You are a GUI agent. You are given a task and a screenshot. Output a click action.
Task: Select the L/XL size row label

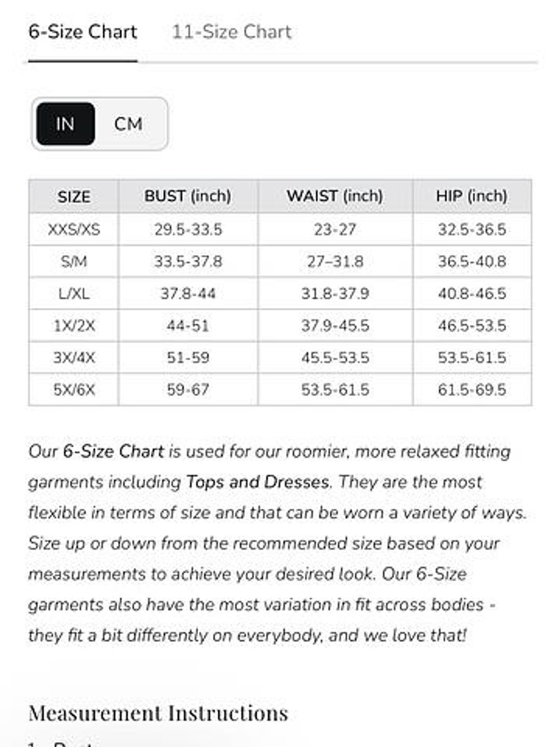(74, 294)
